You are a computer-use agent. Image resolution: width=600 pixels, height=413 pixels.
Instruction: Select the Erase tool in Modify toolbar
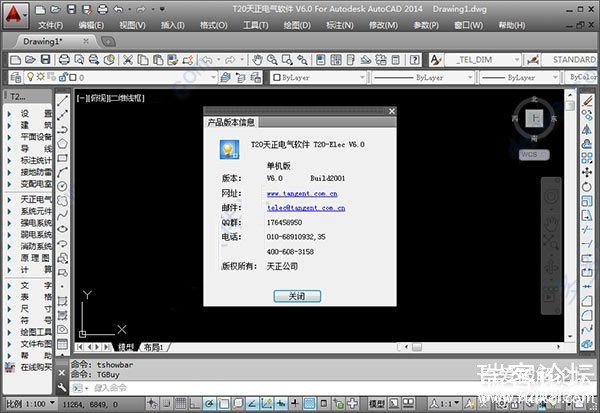[587, 101]
